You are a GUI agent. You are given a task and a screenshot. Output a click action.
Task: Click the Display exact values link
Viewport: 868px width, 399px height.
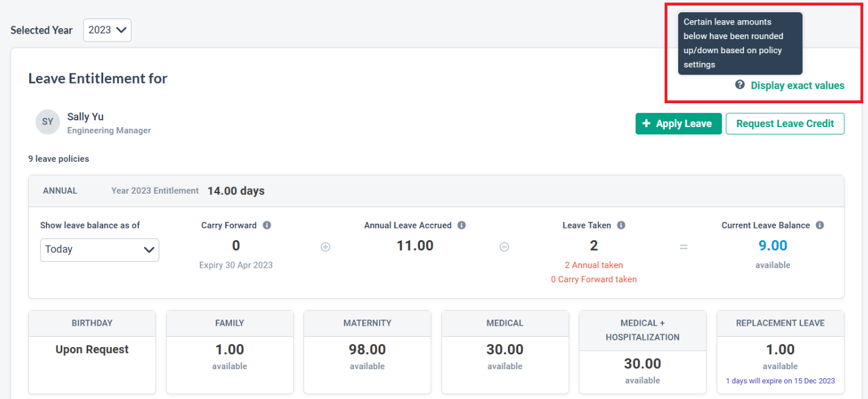point(797,86)
